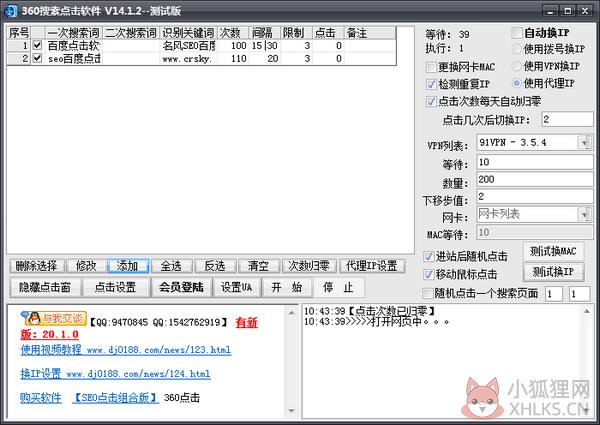
Task: Click the 一次搜索词 column header
Action: (x=73, y=33)
